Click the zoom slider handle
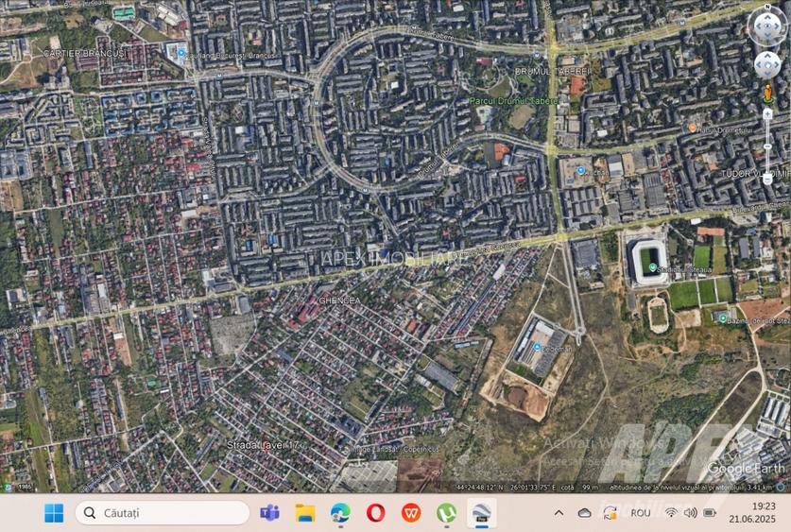Viewport: 791px width, 532px height. [x=767, y=146]
